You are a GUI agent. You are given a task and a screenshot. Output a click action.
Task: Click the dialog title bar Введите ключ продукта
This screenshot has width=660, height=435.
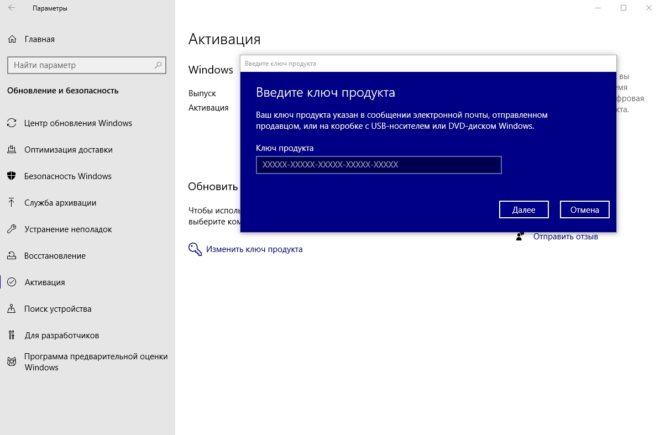click(x=428, y=64)
